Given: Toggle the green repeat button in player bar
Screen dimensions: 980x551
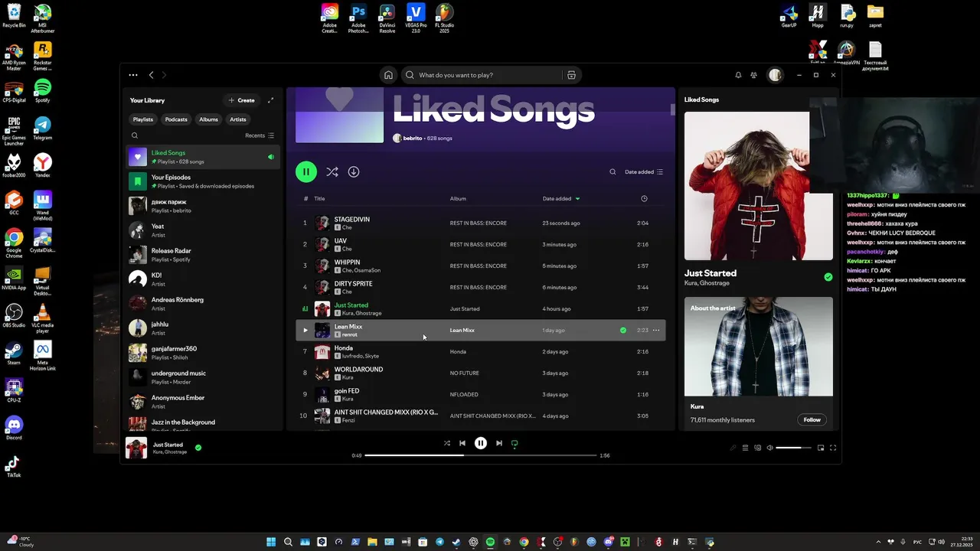Looking at the screenshot, I should (514, 443).
